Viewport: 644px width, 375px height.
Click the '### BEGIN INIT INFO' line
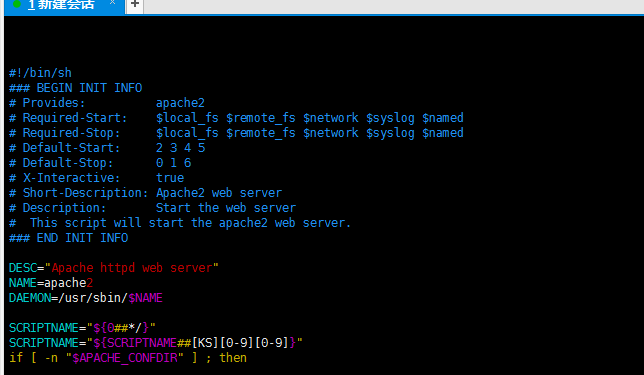[x=76, y=88]
